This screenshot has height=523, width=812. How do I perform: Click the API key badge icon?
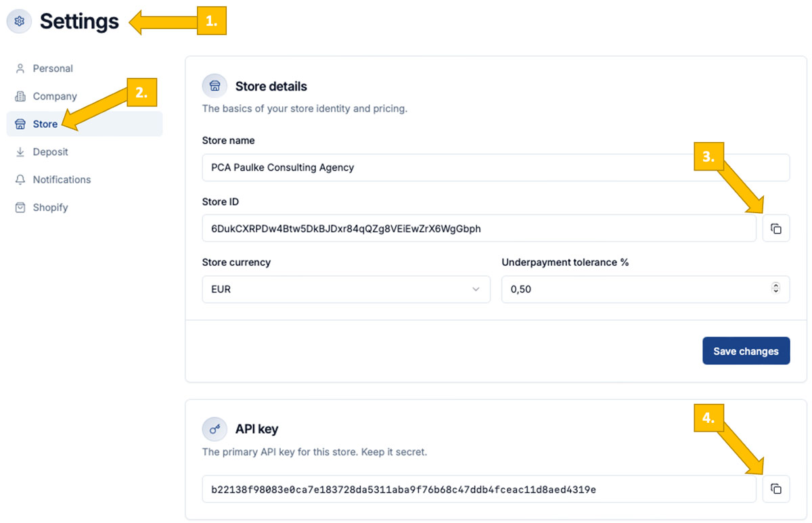coord(215,428)
